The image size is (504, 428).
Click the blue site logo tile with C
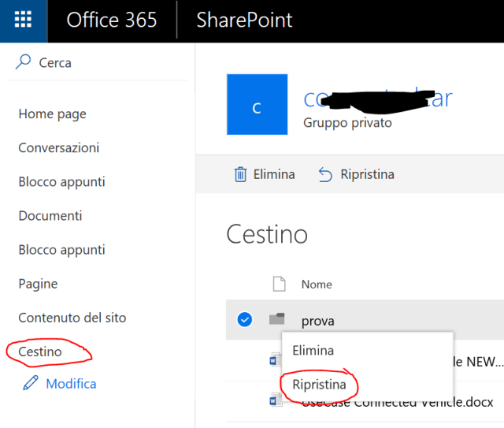(257, 105)
